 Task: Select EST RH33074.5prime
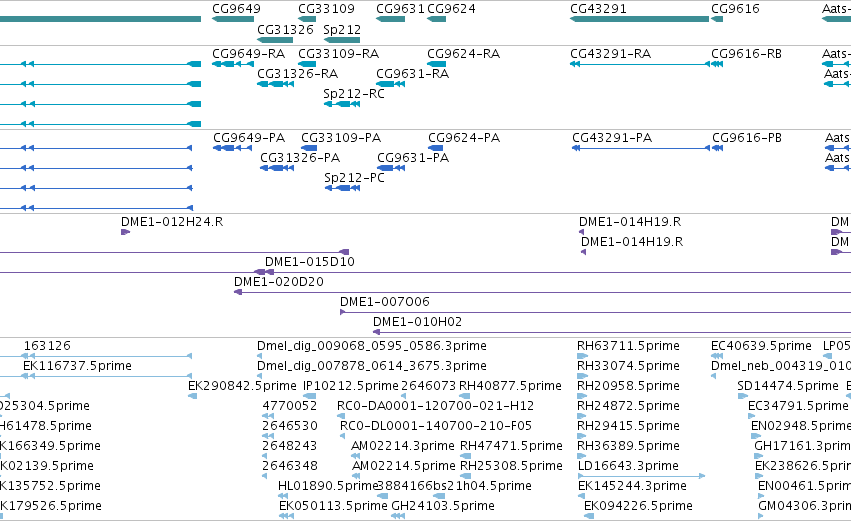[x=628, y=366]
